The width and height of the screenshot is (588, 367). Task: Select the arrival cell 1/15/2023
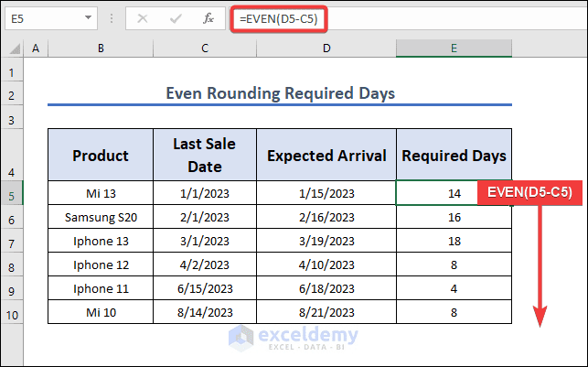(326, 193)
